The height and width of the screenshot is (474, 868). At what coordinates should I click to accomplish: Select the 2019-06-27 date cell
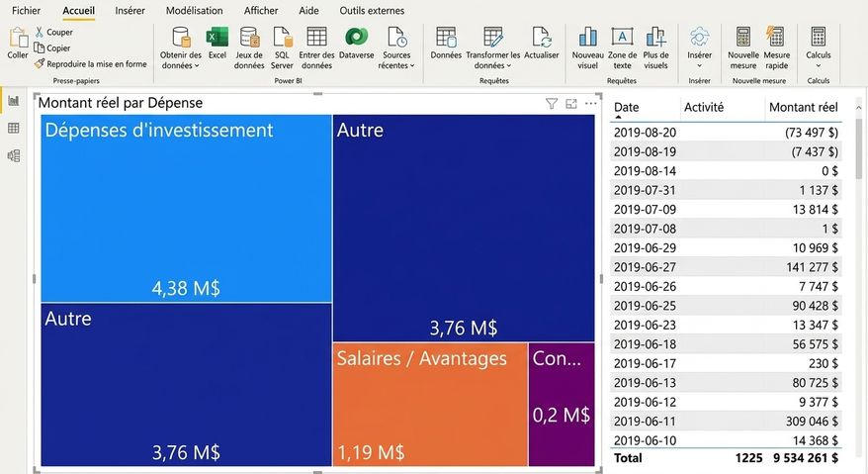tap(645, 267)
